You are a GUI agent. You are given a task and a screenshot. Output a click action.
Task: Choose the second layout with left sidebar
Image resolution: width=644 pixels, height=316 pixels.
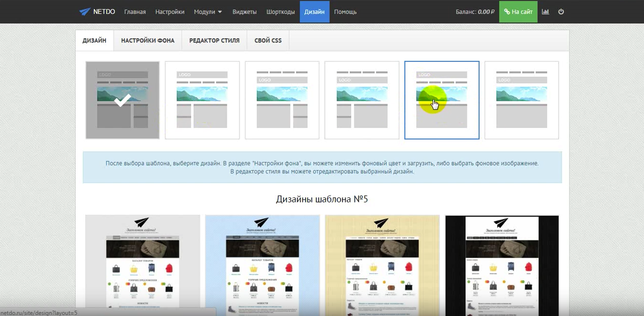[x=202, y=100]
